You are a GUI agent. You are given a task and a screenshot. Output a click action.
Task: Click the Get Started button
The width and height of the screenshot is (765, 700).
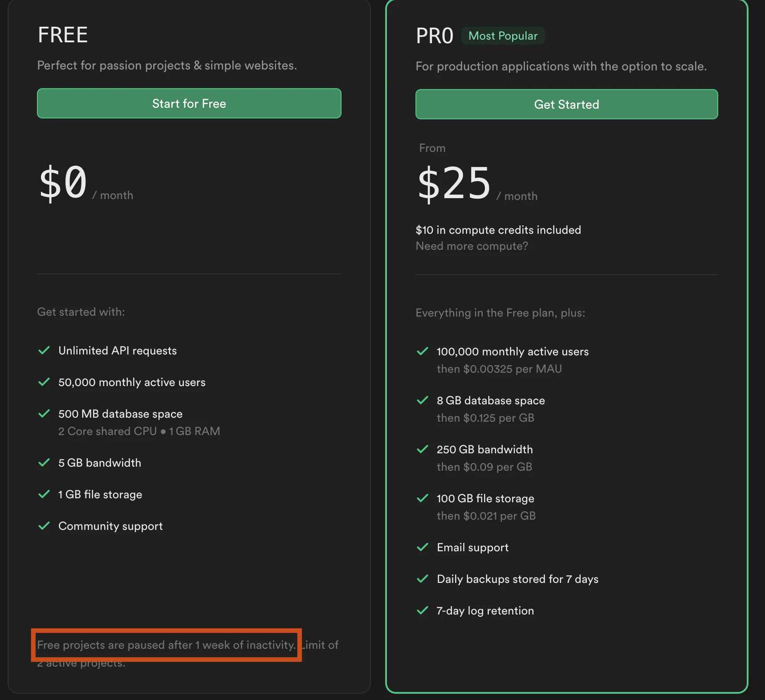point(566,104)
